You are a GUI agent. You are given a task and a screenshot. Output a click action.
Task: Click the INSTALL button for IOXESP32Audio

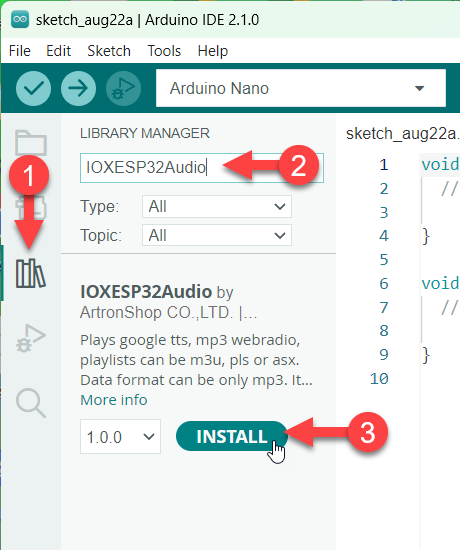232,436
